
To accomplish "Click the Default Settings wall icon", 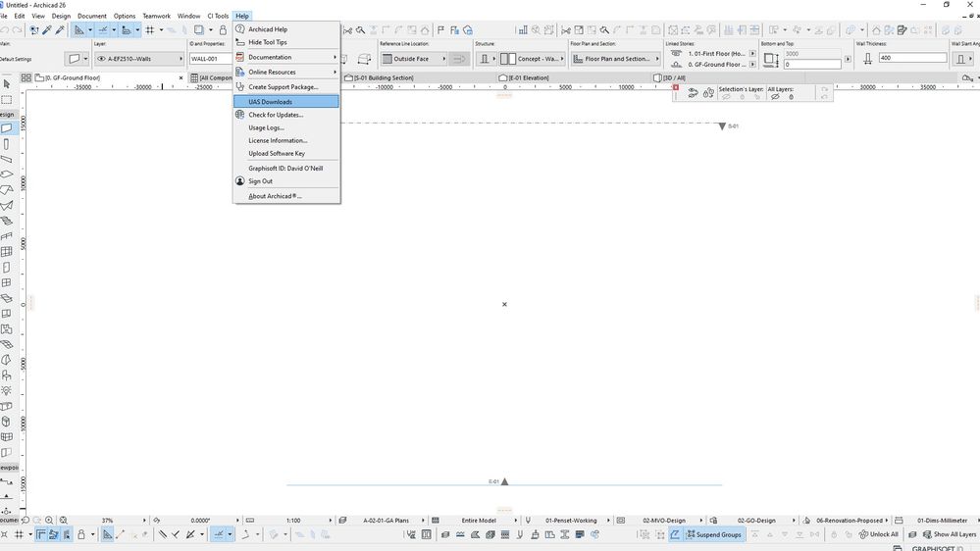I will click(74, 59).
